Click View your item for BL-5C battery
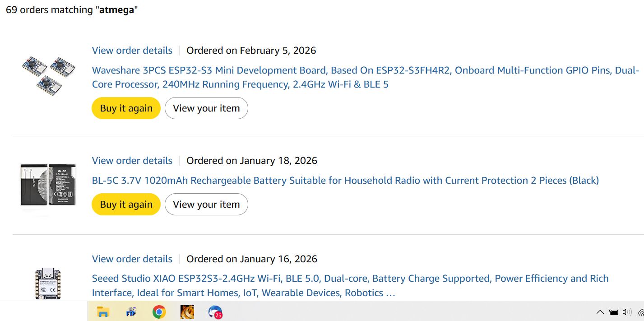 coord(206,205)
